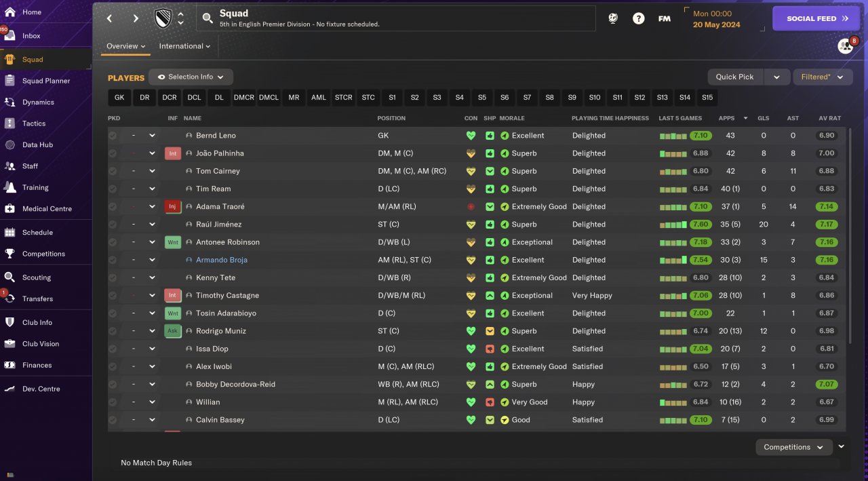
Task: Click the Social Feed button
Action: point(816,19)
